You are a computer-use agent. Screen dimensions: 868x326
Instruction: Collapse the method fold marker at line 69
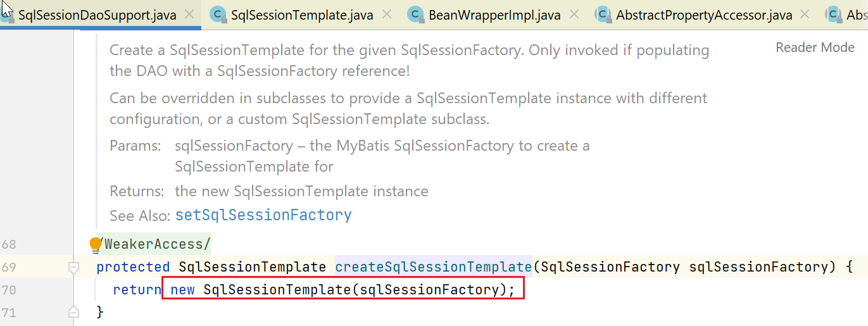coord(73,268)
